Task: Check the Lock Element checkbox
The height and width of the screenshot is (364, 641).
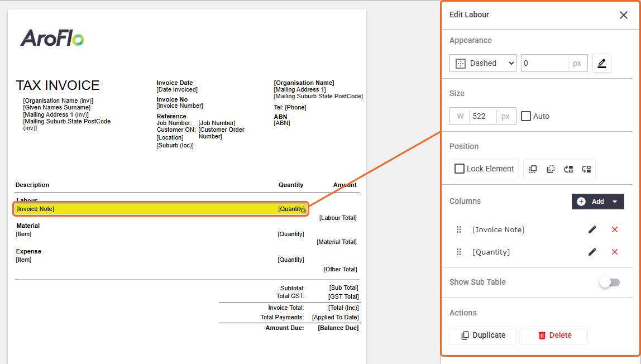Action: [x=460, y=169]
